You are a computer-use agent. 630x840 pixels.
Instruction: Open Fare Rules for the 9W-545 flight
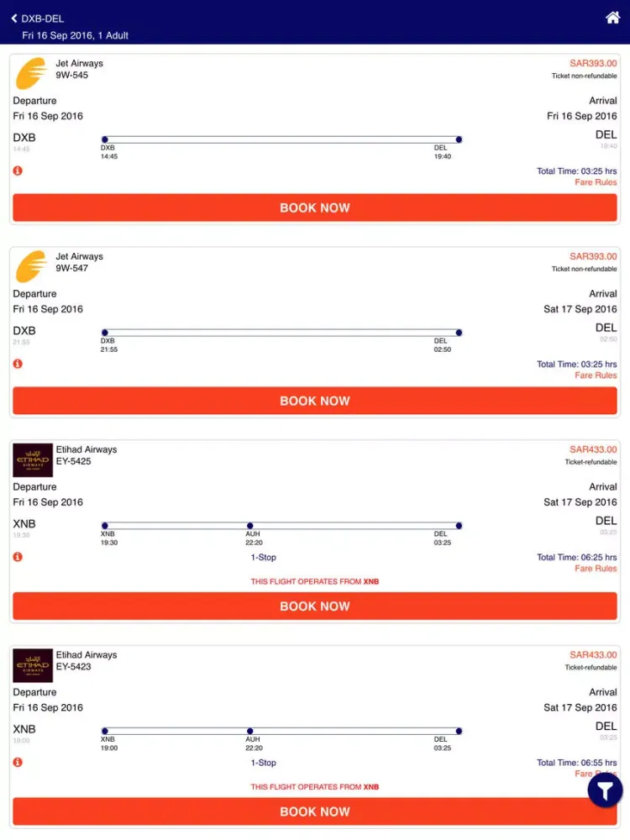(x=596, y=182)
